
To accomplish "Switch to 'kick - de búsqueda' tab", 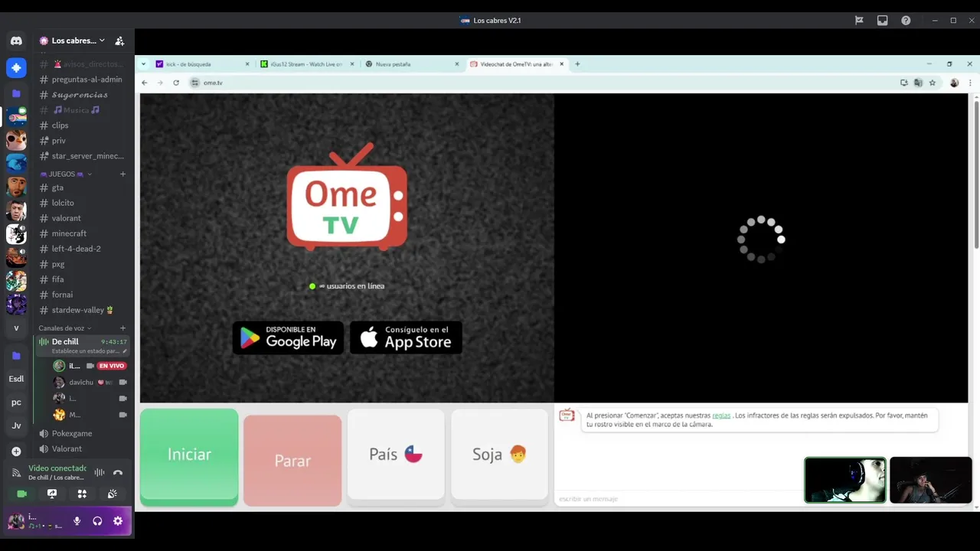I will click(x=202, y=64).
